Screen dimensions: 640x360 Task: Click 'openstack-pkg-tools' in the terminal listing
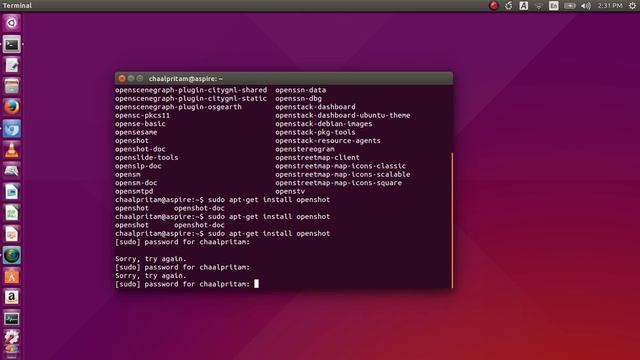pos(315,132)
